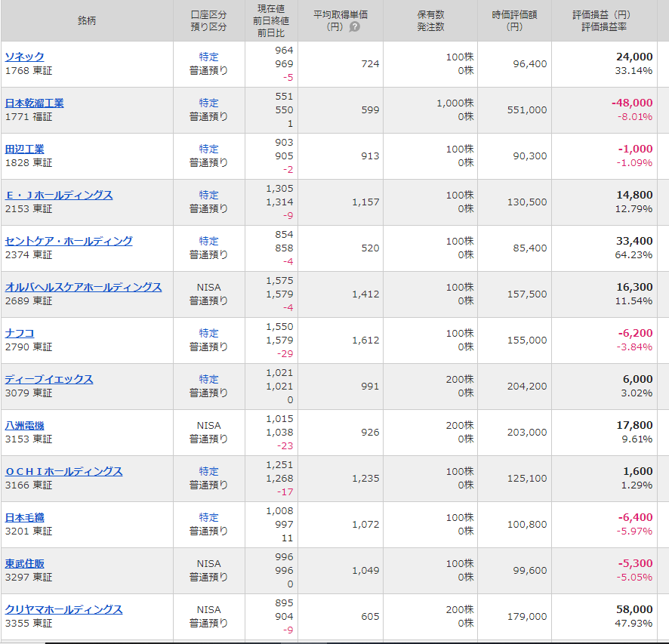Click market value 96,400 for ソネック

click(x=530, y=64)
